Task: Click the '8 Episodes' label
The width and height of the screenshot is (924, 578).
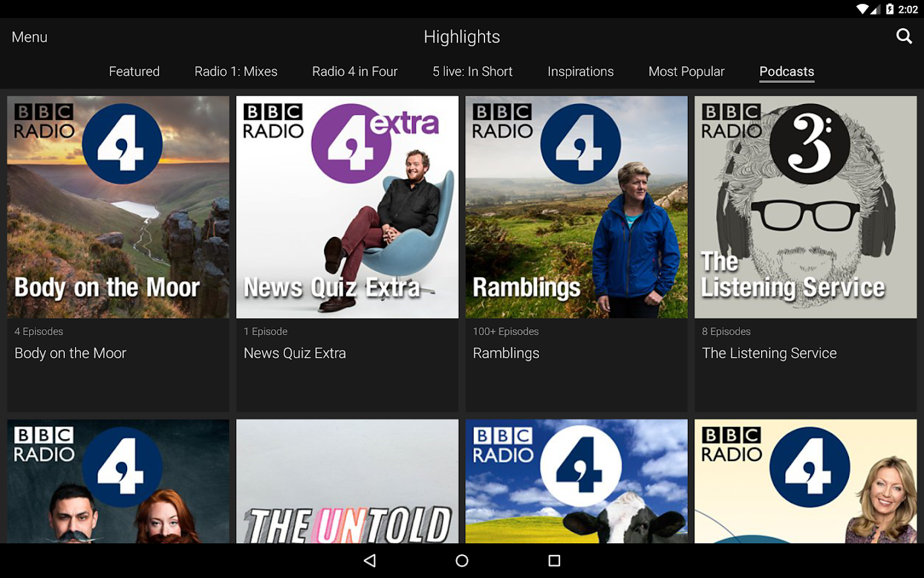Action: tap(726, 331)
